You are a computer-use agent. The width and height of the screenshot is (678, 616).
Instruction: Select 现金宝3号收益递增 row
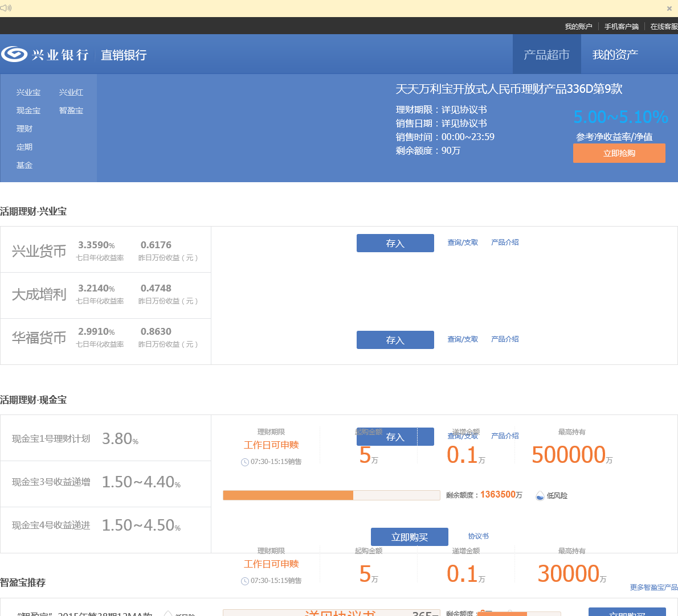point(105,484)
